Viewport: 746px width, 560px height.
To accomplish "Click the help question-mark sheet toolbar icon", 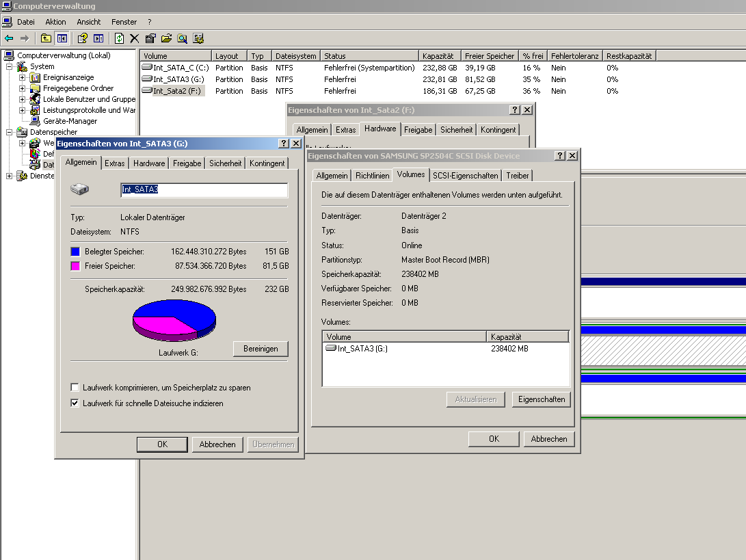I will coord(82,38).
